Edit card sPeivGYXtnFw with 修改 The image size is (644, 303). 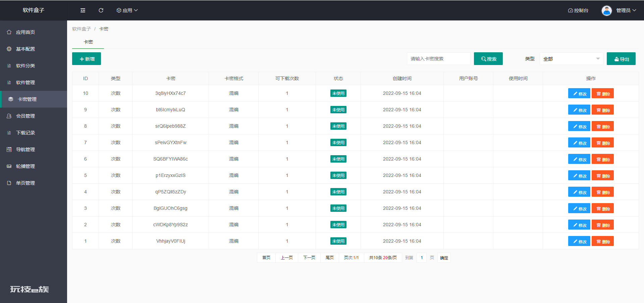(x=579, y=142)
